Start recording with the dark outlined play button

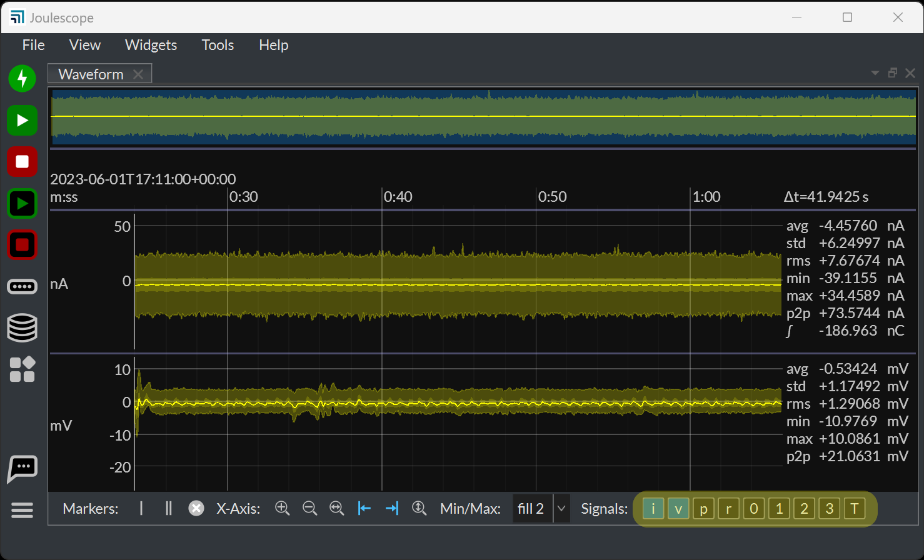click(x=23, y=204)
